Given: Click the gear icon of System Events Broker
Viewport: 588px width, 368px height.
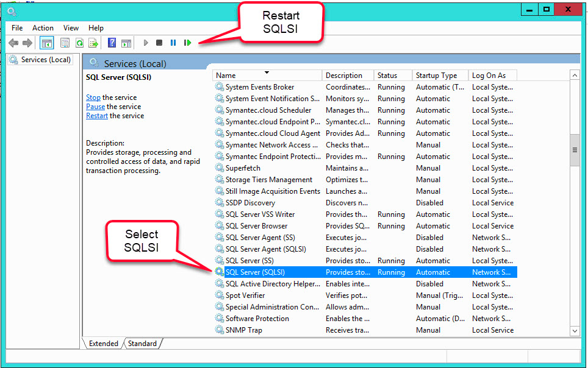Looking at the screenshot, I should click(x=220, y=87).
